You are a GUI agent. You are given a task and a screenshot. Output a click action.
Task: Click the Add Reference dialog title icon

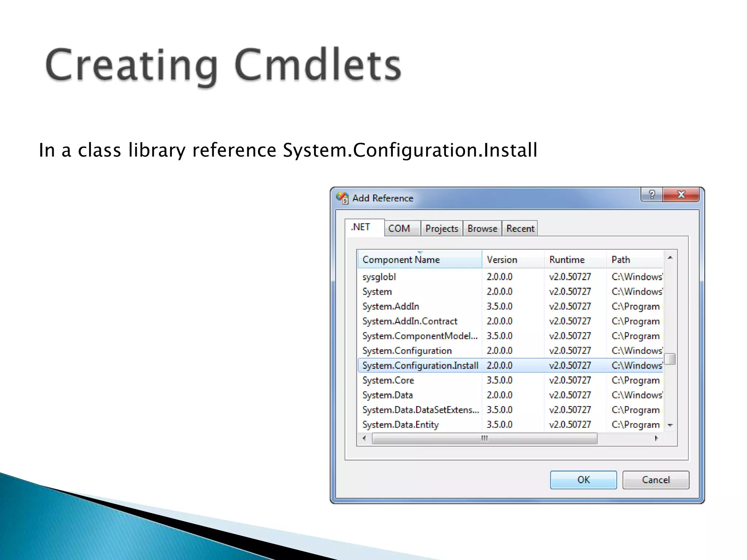(342, 198)
